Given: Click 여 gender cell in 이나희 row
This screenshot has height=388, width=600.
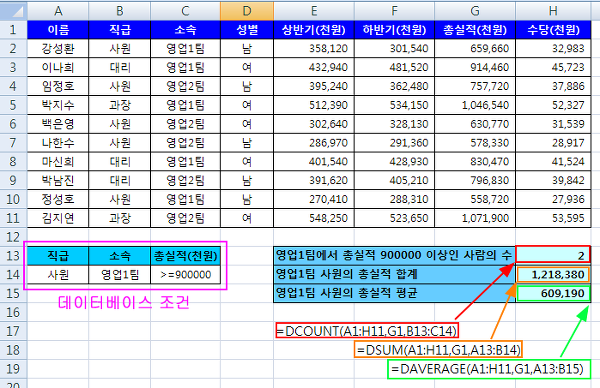Looking at the screenshot, I should 247,67.
